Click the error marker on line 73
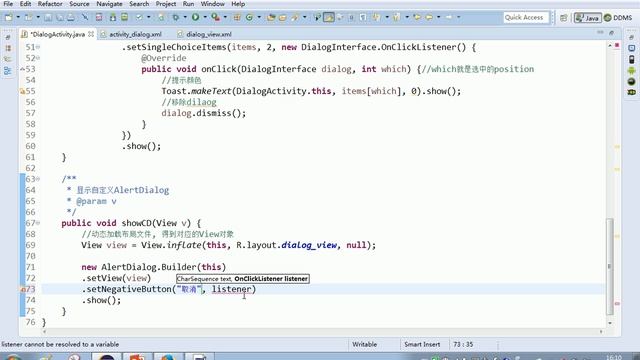 coord(23,289)
